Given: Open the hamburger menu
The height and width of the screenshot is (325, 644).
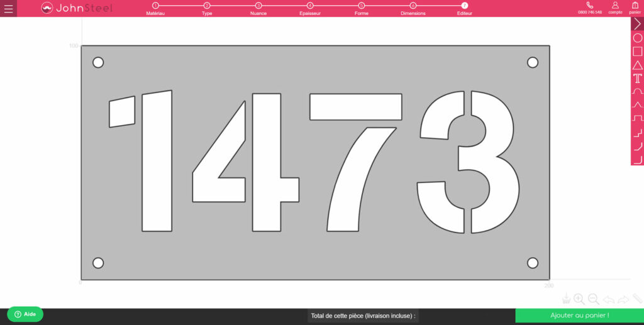Looking at the screenshot, I should [x=8, y=9].
